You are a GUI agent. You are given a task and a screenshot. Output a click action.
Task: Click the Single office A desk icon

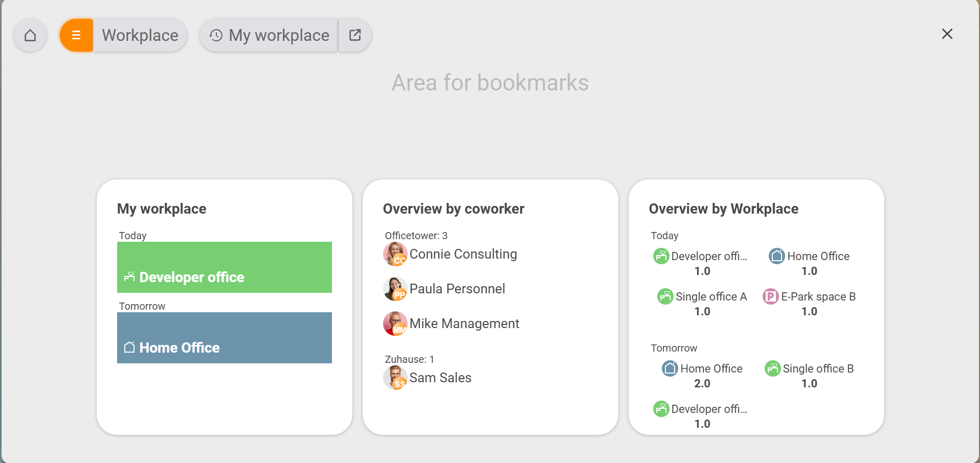click(665, 296)
